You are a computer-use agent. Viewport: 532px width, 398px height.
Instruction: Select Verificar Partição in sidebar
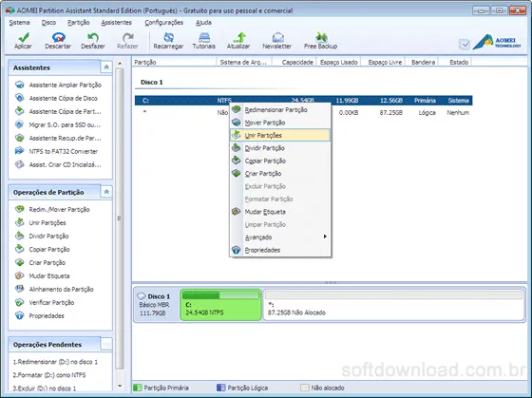click(45, 302)
